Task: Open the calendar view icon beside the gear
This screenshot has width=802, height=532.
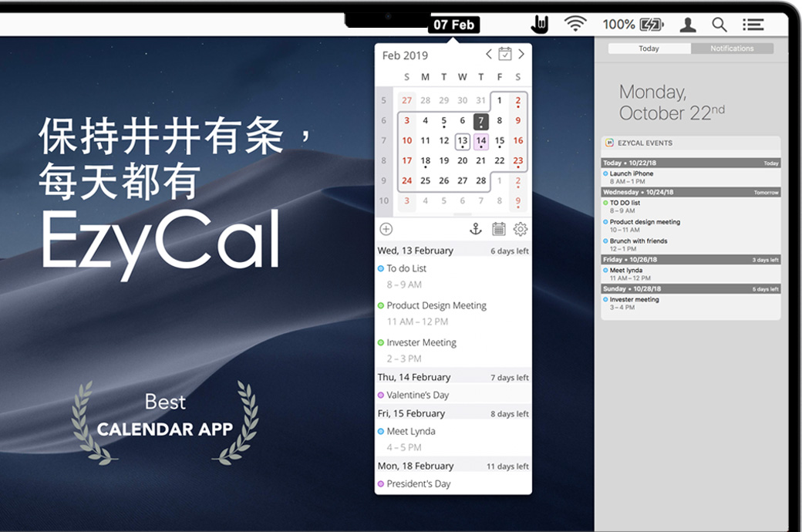Action: click(x=499, y=229)
